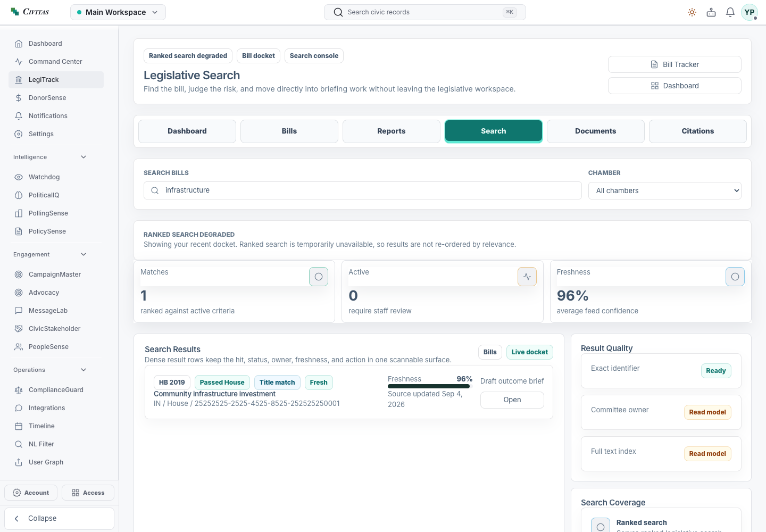The width and height of the screenshot is (766, 532).
Task: Click the MessageLab chat icon
Action: click(x=19, y=311)
